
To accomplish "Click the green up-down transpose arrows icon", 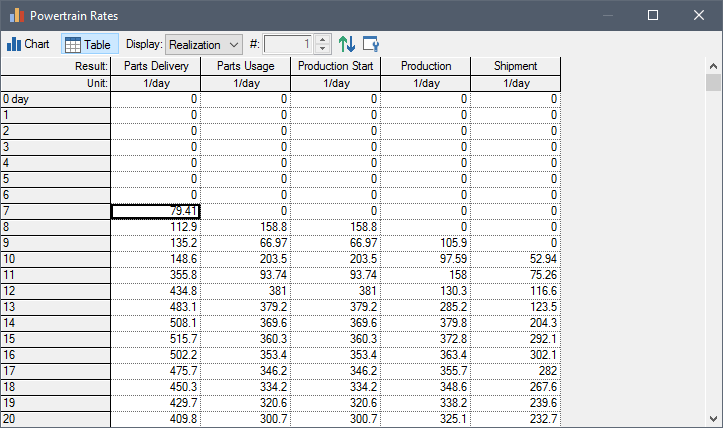I will (x=347, y=44).
